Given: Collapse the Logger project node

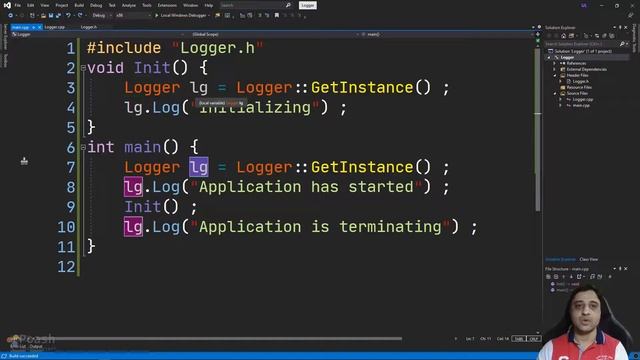Looking at the screenshot, I should [549, 58].
